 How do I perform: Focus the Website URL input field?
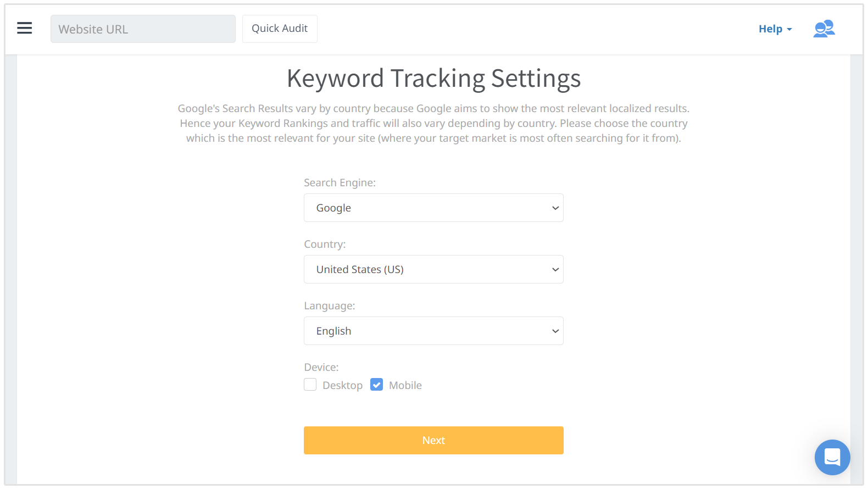(143, 29)
